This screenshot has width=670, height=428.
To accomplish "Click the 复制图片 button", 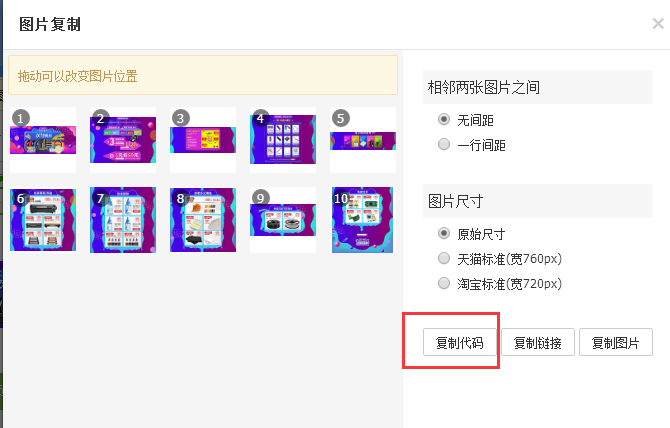I will pos(616,342).
